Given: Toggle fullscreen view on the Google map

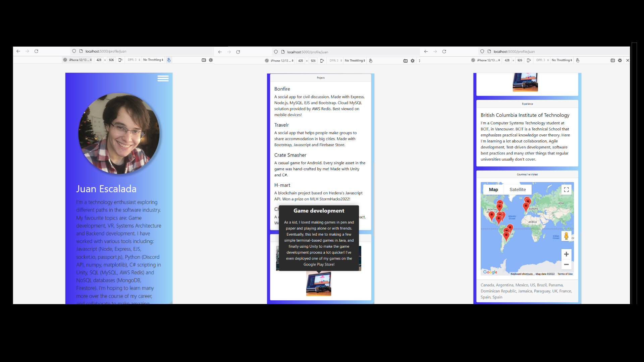Looking at the screenshot, I should (x=566, y=190).
